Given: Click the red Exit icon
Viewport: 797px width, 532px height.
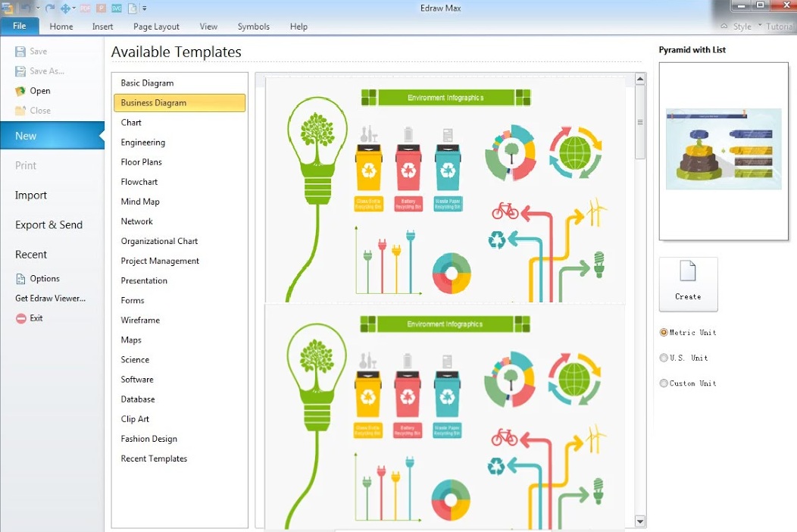Looking at the screenshot, I should [20, 319].
